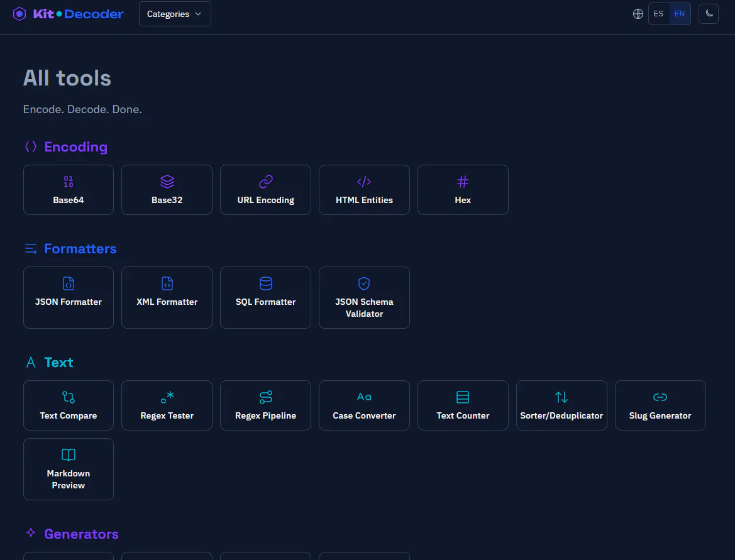Click the XML Formatter file icon

click(x=167, y=283)
